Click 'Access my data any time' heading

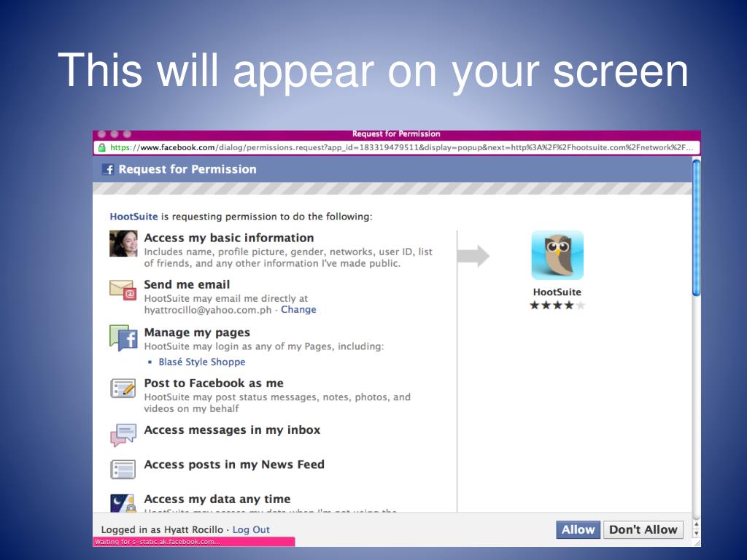click(217, 499)
